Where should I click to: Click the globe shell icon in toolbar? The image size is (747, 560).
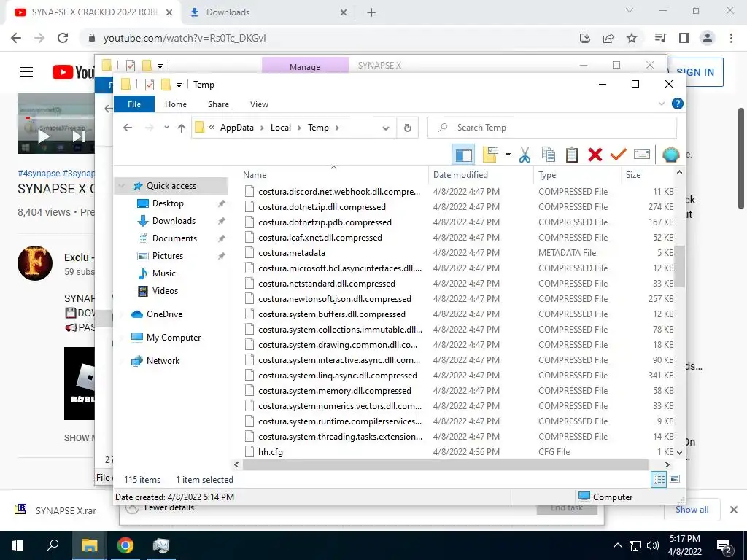pyautogui.click(x=671, y=155)
